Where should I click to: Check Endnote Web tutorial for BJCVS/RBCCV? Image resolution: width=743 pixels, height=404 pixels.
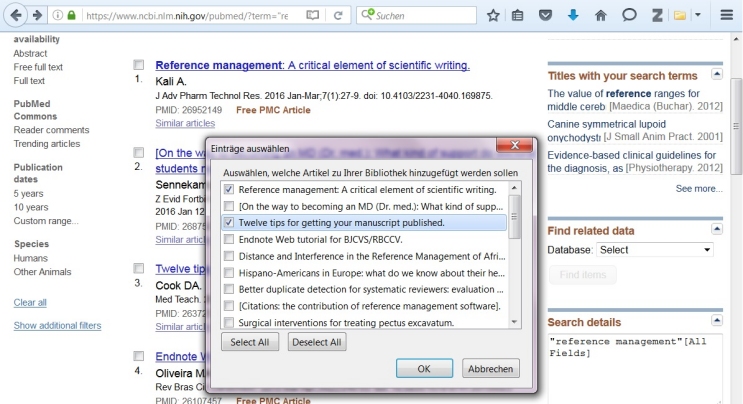pyautogui.click(x=229, y=240)
